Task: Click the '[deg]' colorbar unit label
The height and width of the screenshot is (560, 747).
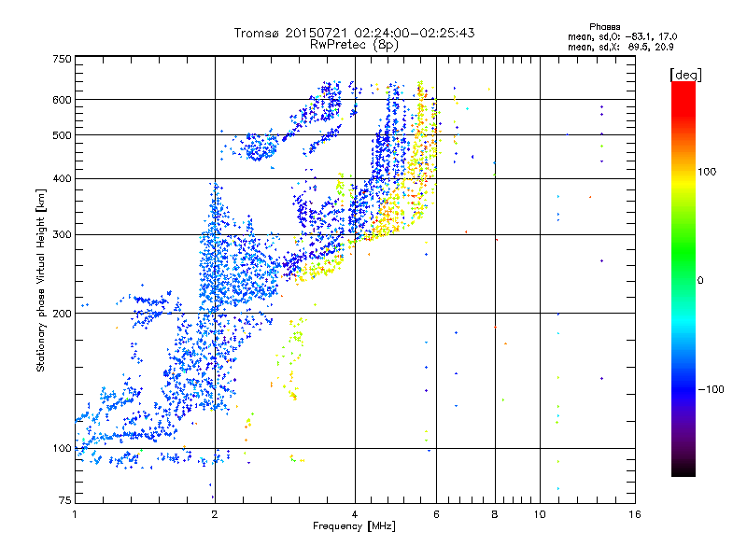Action: [685, 75]
